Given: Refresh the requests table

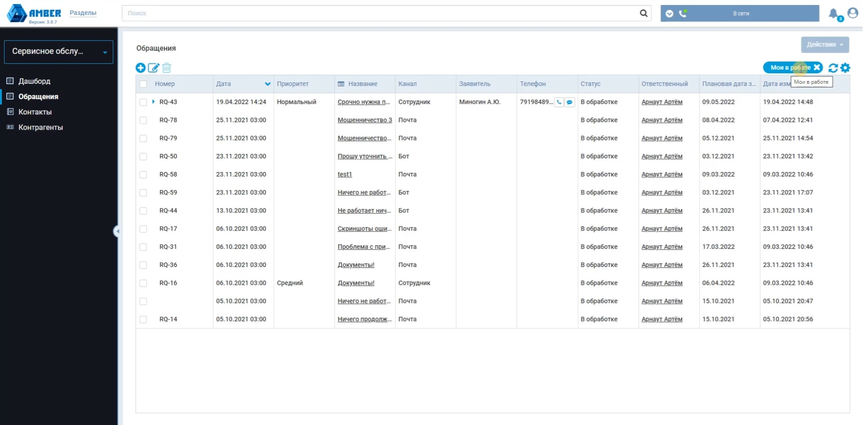Looking at the screenshot, I should (833, 68).
